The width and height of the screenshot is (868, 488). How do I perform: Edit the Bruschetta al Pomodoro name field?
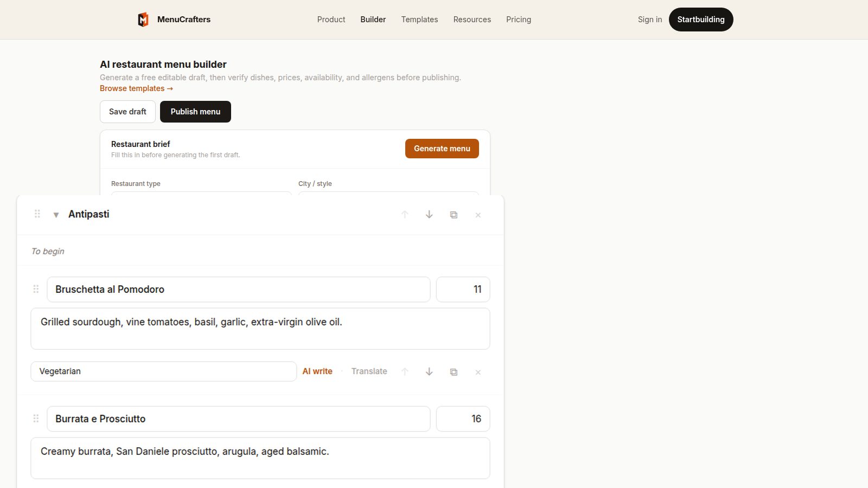pos(239,290)
